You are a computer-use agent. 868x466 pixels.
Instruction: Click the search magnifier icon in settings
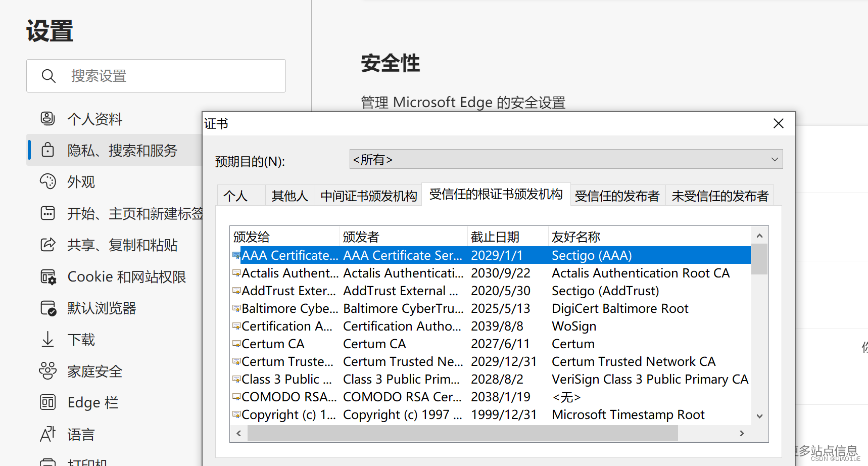point(49,76)
